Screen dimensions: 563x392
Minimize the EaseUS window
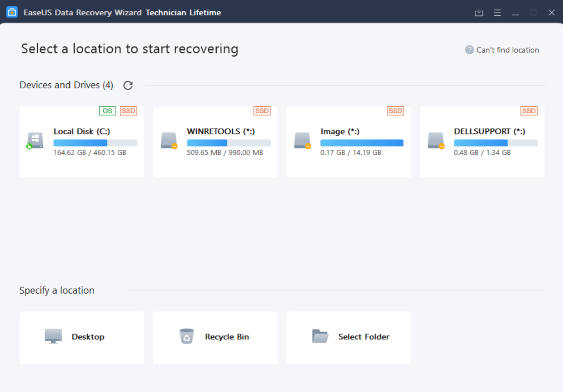point(515,13)
